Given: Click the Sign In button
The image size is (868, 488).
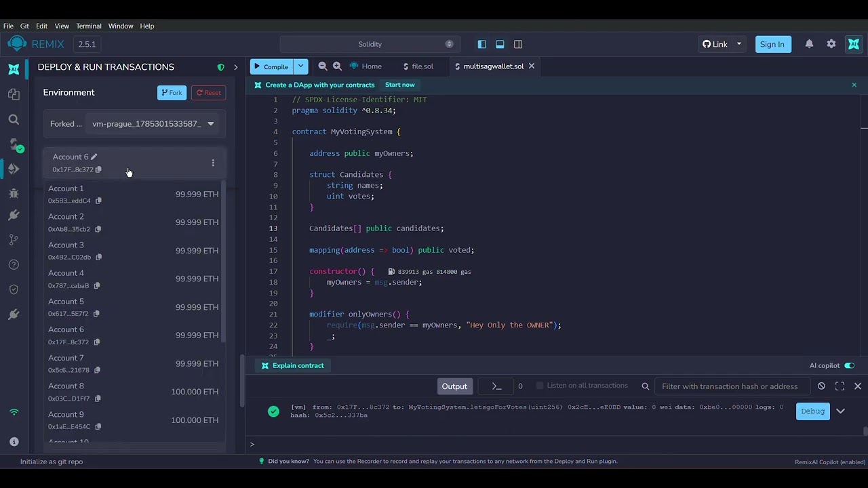Looking at the screenshot, I should click(x=772, y=44).
